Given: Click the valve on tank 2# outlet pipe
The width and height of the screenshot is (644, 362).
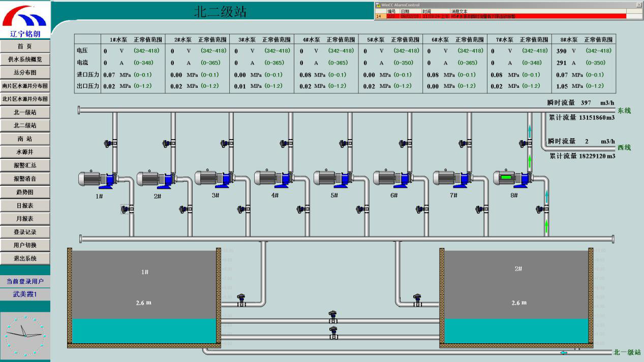Looking at the screenshot, I should [x=417, y=299].
